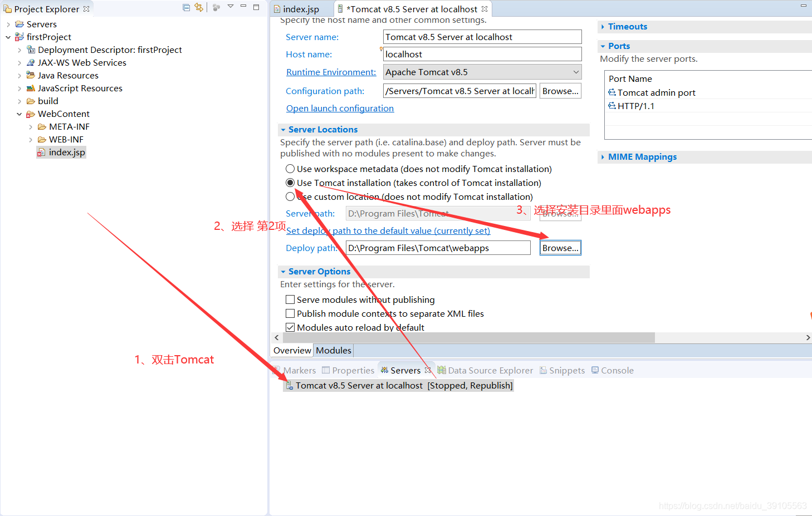Expand the Servers project node
The image size is (812, 516).
click(8, 24)
